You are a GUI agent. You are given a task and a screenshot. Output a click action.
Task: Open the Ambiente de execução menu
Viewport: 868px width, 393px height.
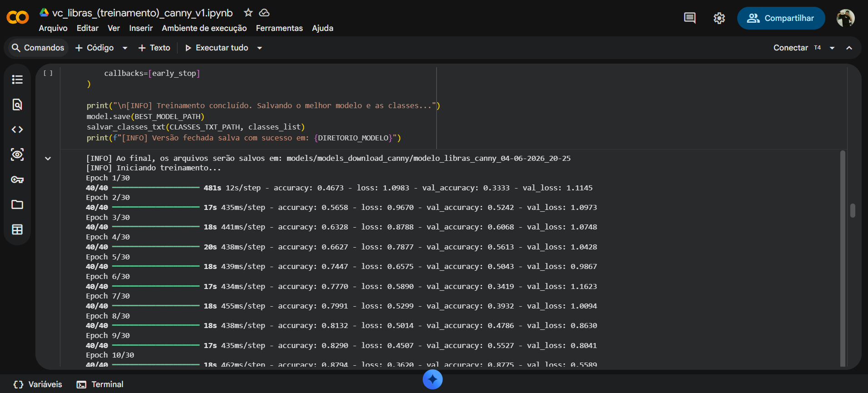204,28
